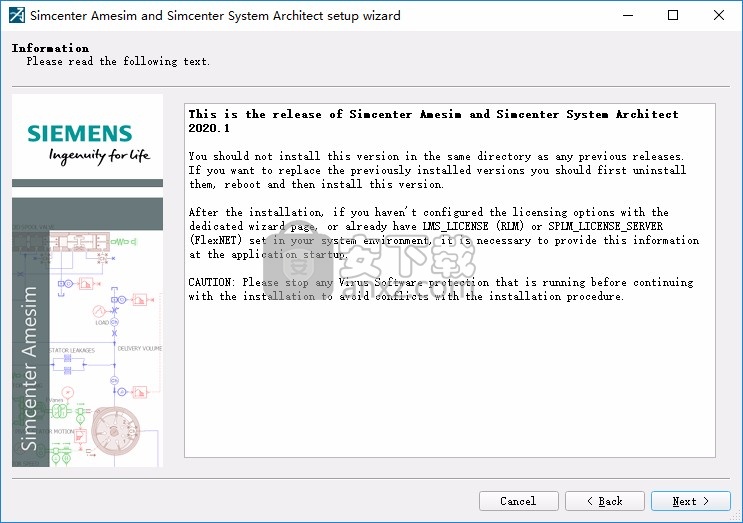Maximize the setup wizard window
Image resolution: width=743 pixels, height=523 pixels.
pyautogui.click(x=672, y=15)
